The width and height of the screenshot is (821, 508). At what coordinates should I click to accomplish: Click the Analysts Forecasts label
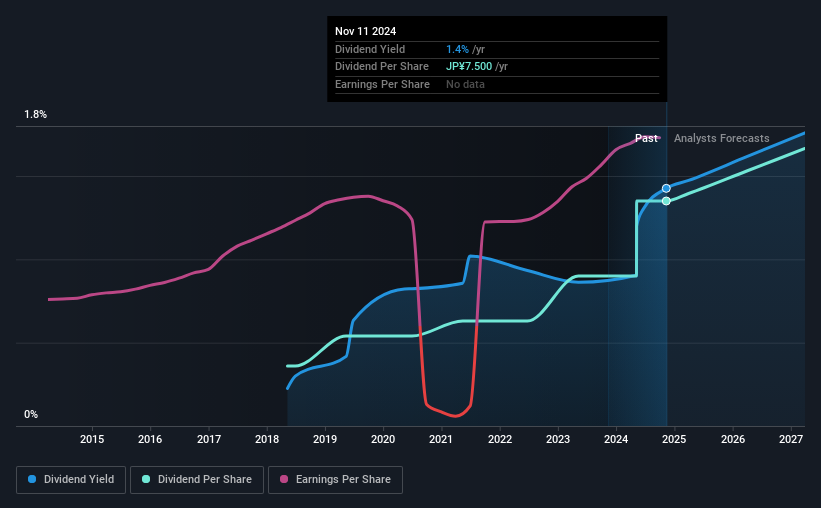722,138
